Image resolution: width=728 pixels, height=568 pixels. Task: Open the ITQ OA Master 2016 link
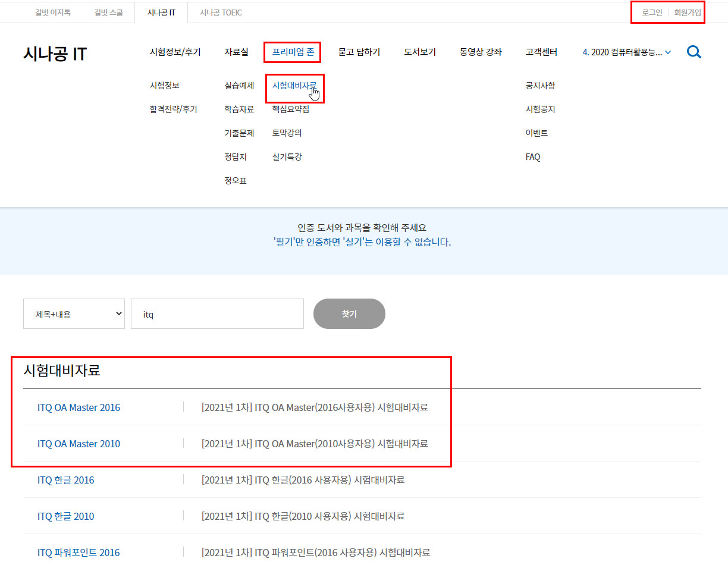pyautogui.click(x=79, y=408)
